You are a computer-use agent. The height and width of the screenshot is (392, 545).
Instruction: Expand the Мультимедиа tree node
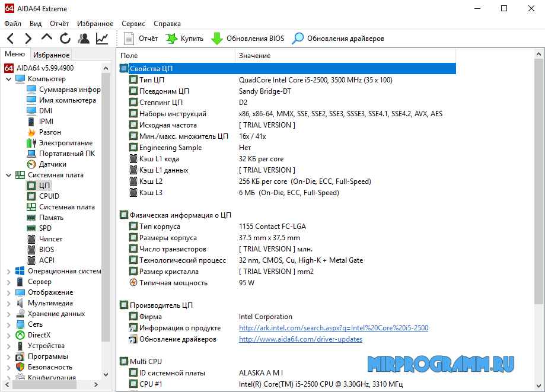tap(9, 304)
